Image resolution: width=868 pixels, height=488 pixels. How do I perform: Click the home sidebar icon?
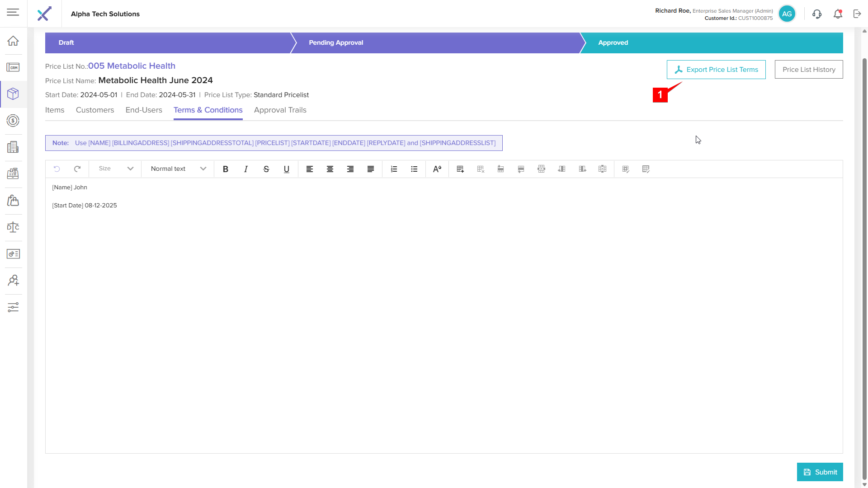[13, 41]
